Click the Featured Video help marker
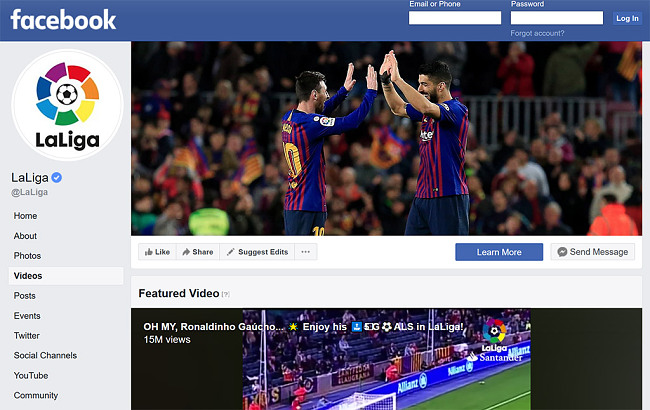This screenshot has width=650, height=410. (x=226, y=294)
